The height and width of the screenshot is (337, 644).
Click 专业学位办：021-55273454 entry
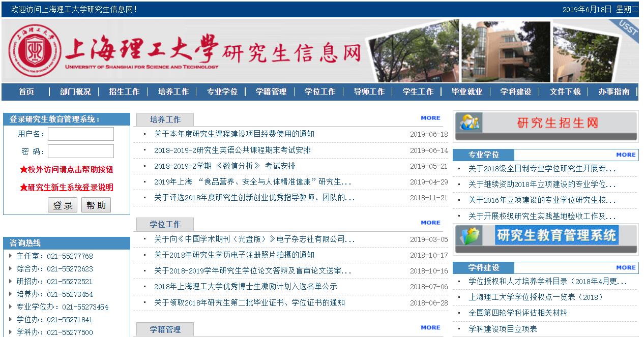[x=62, y=307]
